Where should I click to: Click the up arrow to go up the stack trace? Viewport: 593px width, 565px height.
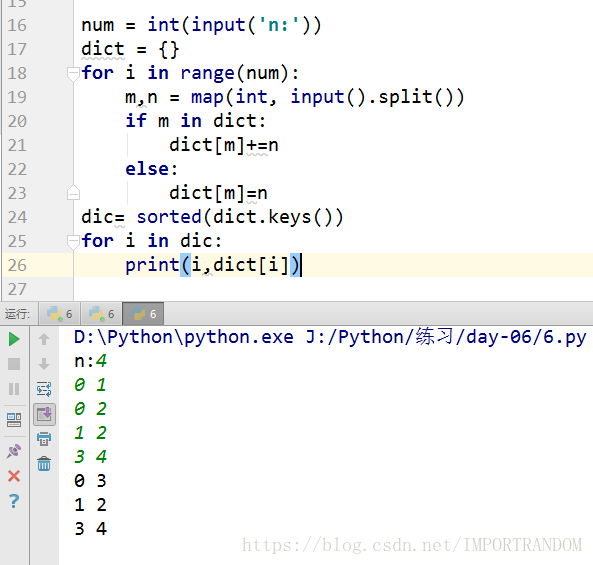(44, 339)
